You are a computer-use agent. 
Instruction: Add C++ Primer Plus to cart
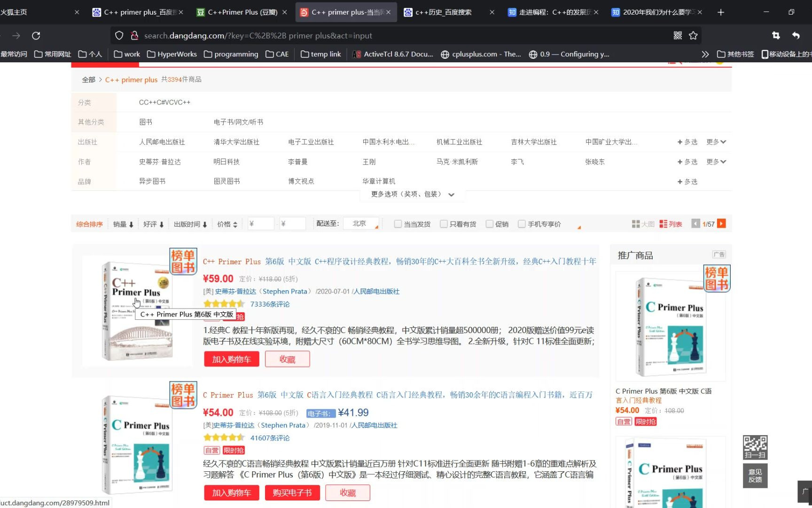232,359
